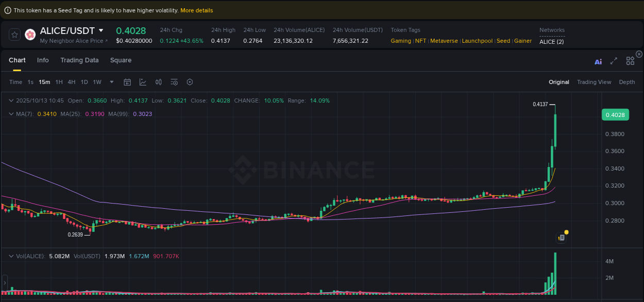644x302 pixels.
Task: Open the Info tab
Action: coord(43,60)
